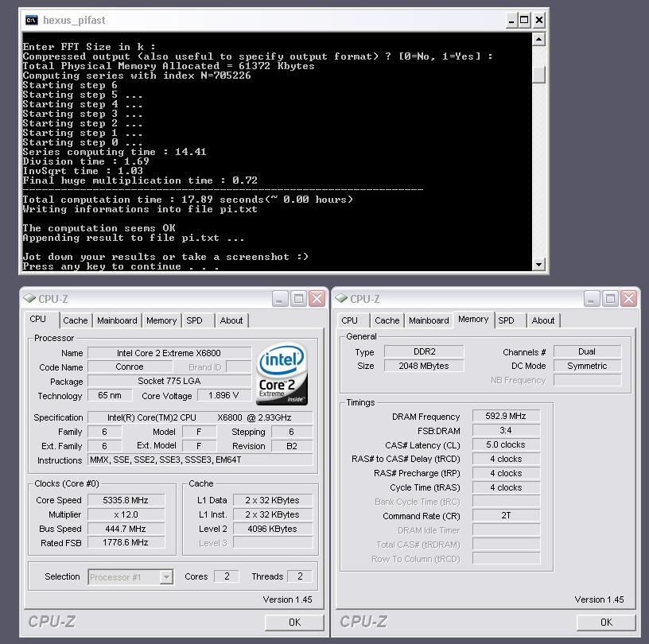Click the FSB:DRAM ratio value 3:4

(506, 430)
